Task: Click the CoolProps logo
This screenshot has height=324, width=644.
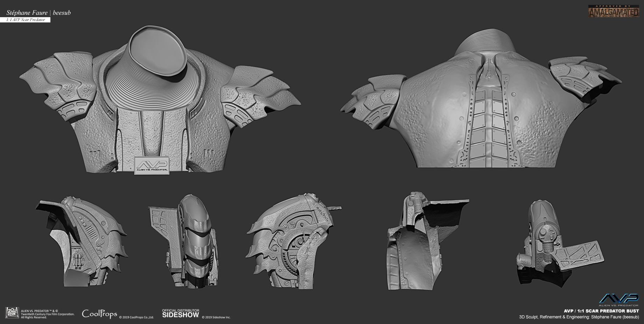Action: (99, 314)
